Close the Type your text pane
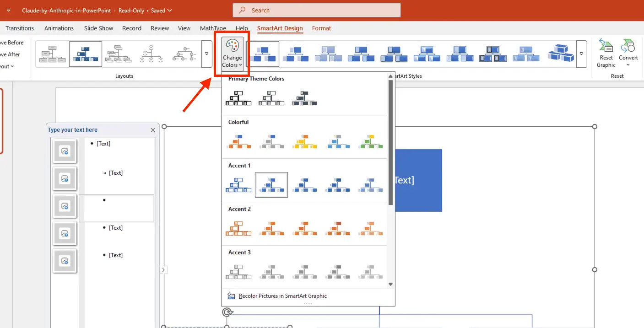644x328 pixels. click(x=153, y=129)
